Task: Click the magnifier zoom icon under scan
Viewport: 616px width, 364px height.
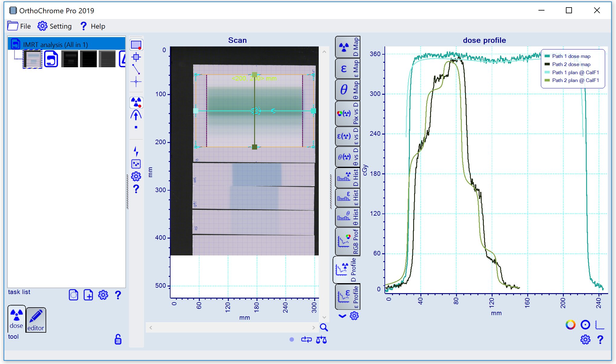Action: [324, 328]
